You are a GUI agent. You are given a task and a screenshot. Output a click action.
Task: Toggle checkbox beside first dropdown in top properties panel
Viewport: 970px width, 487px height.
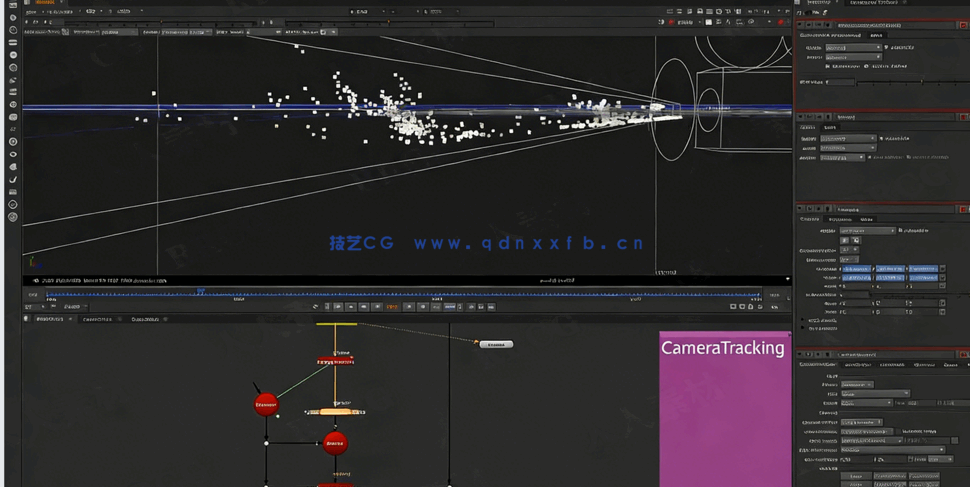pyautogui.click(x=886, y=47)
